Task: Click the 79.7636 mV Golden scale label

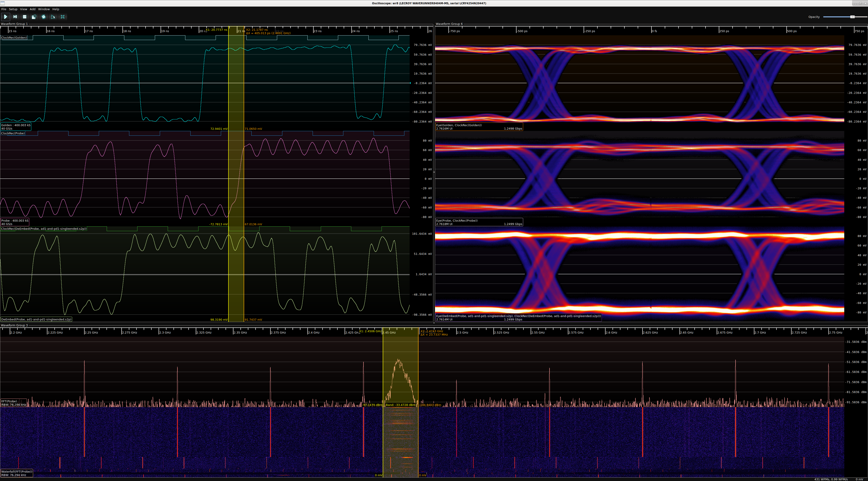Action: [422, 45]
